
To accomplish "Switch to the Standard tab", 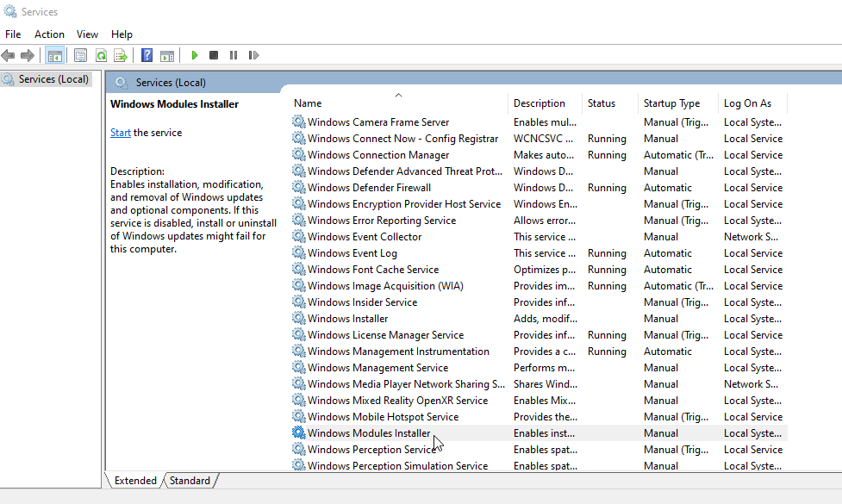I will [189, 480].
